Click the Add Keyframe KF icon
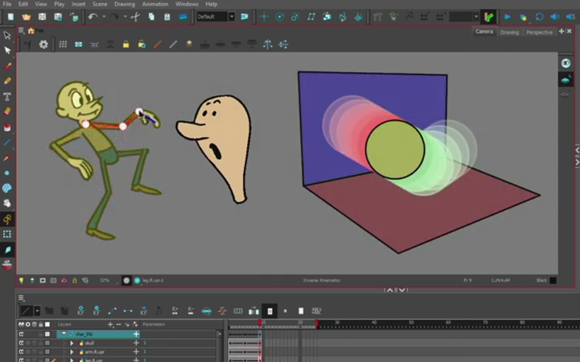Image resolution: width=580 pixels, height=362 pixels. [81, 311]
